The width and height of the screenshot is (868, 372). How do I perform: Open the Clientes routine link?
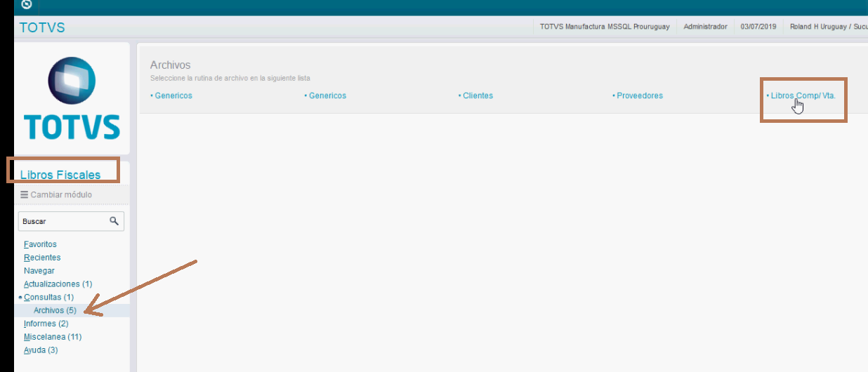[x=475, y=95]
